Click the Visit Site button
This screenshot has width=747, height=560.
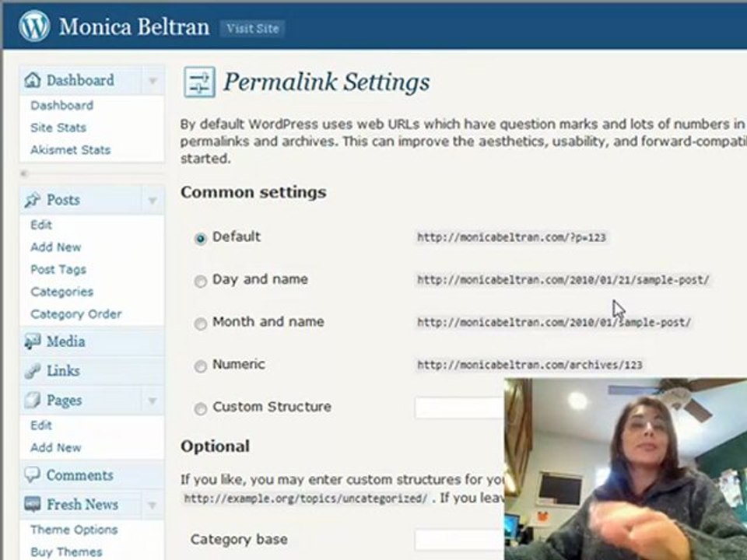point(252,28)
